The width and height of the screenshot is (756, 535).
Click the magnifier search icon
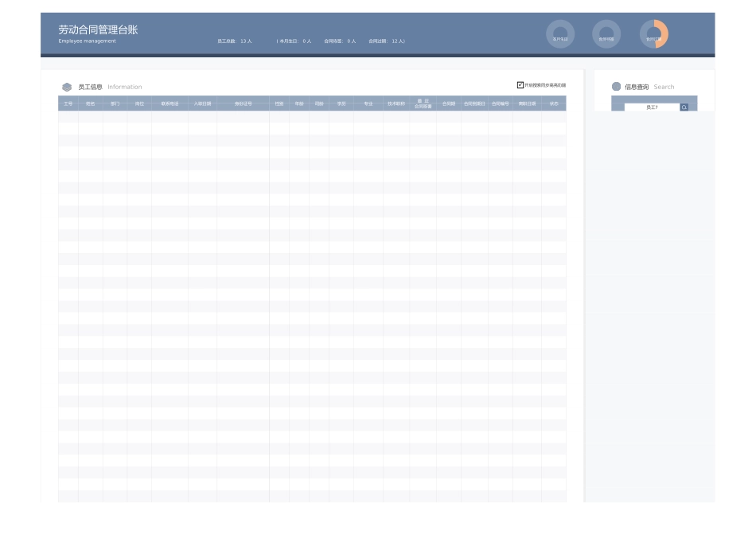(x=684, y=107)
